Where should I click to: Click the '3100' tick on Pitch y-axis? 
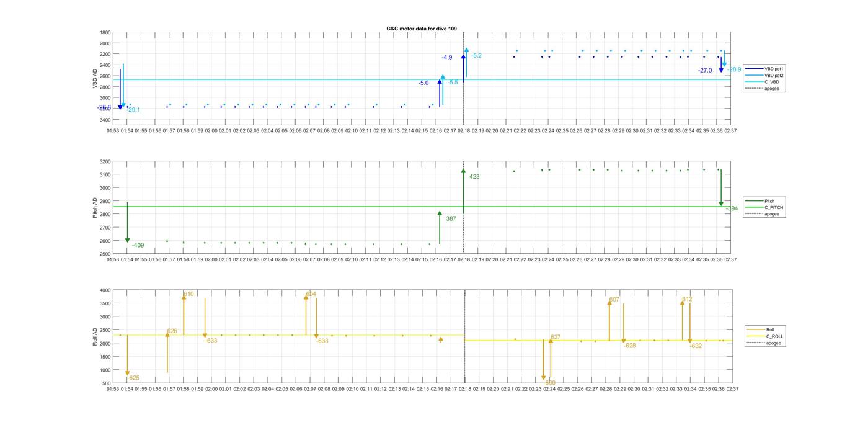(x=105, y=175)
